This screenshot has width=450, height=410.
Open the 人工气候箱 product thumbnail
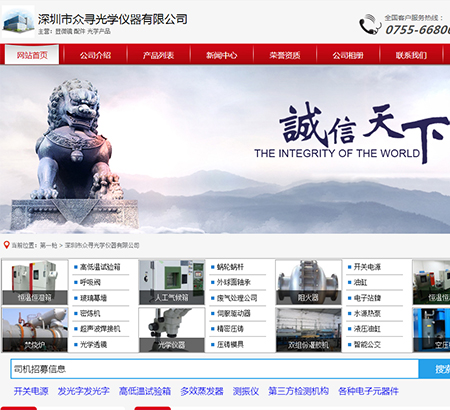172,282
